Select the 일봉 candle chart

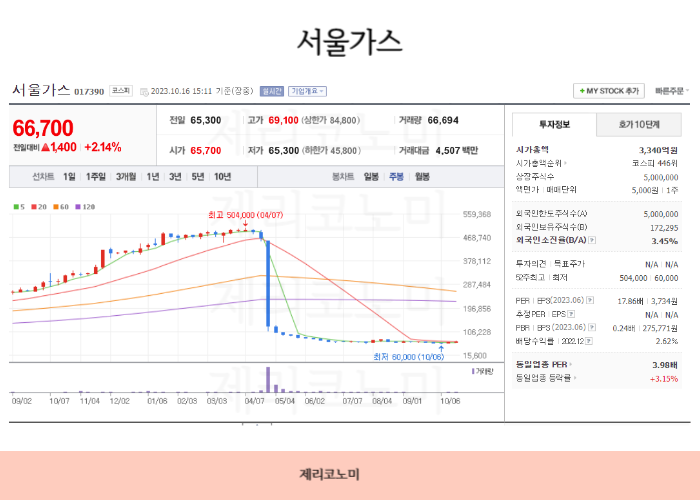coord(371,177)
